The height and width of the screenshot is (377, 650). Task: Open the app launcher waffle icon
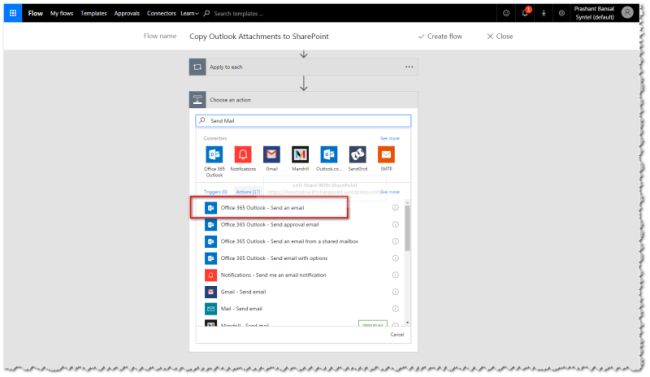coord(13,13)
